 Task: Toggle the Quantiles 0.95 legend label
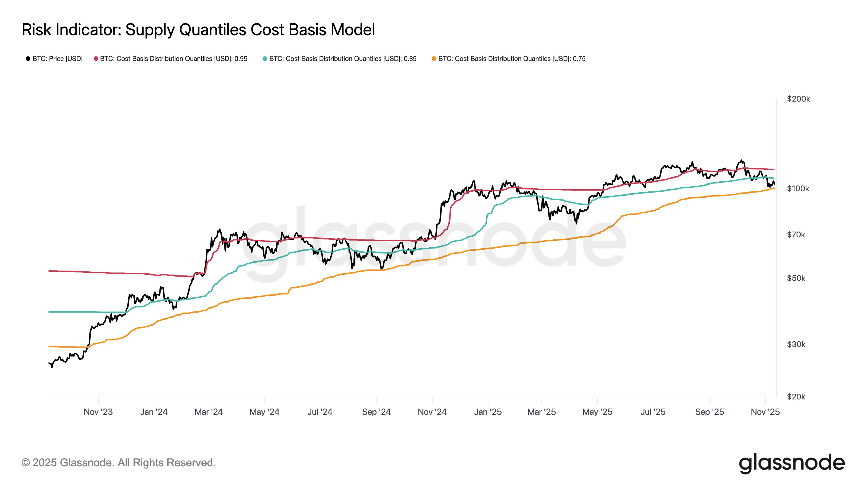tap(174, 59)
